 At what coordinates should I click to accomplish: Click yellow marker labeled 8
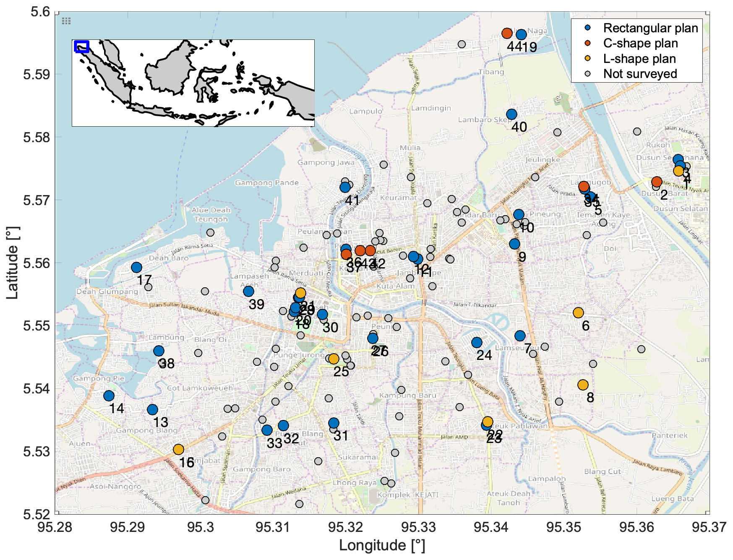(583, 385)
